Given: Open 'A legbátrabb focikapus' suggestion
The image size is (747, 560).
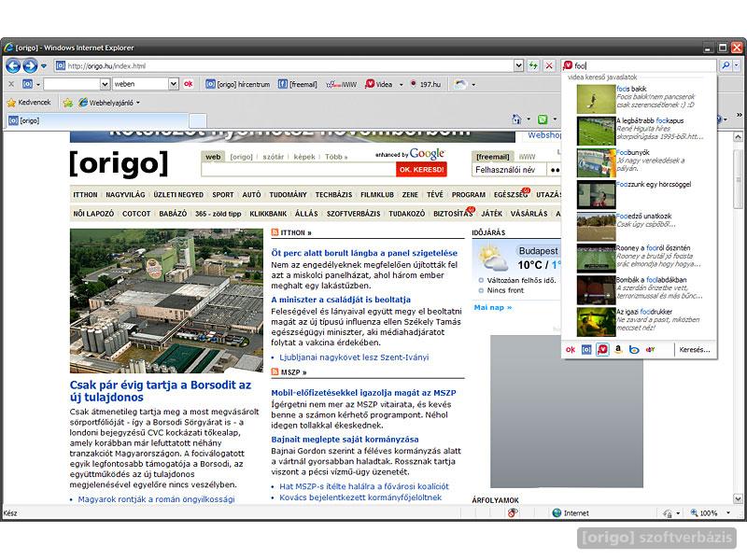Looking at the screenshot, I should pos(640,129).
